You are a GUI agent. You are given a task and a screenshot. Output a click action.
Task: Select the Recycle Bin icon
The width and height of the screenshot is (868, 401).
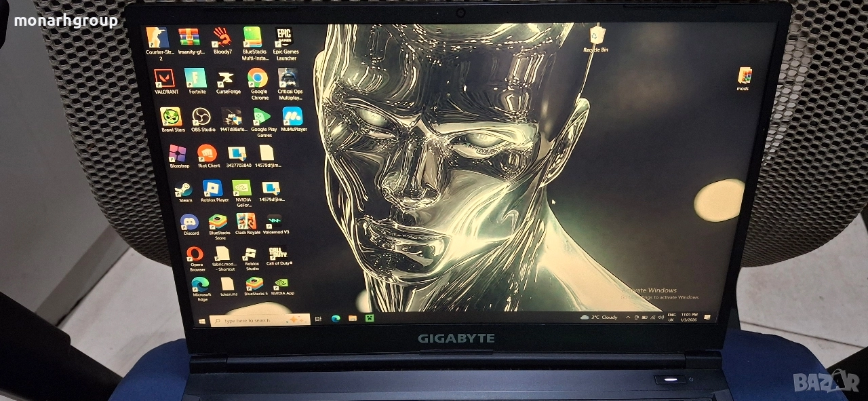pos(595,36)
